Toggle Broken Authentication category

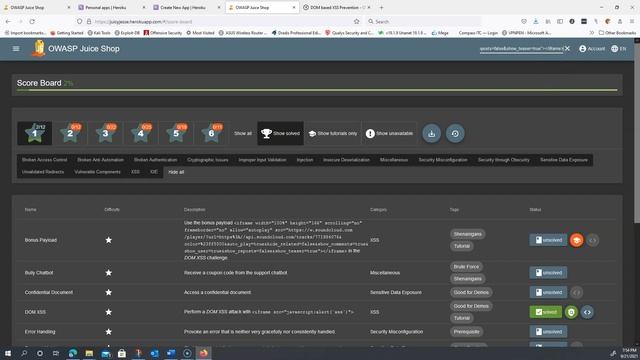[156, 160]
